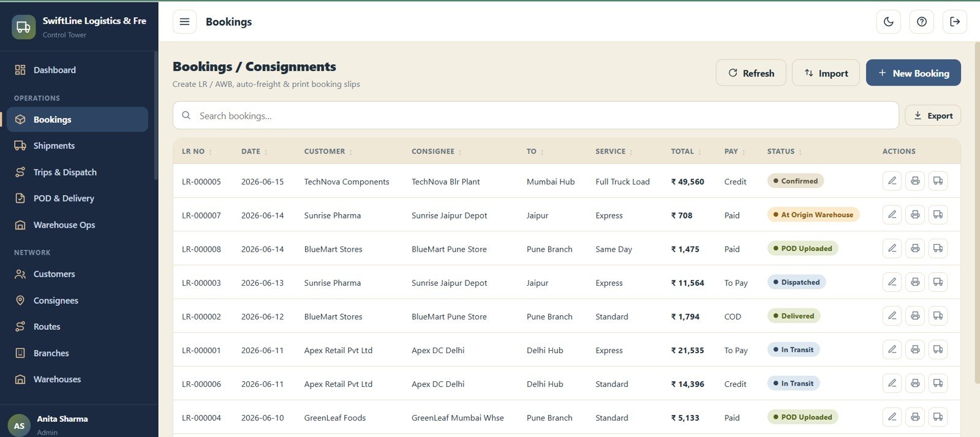
Task: Create a New Booking
Action: click(x=913, y=73)
